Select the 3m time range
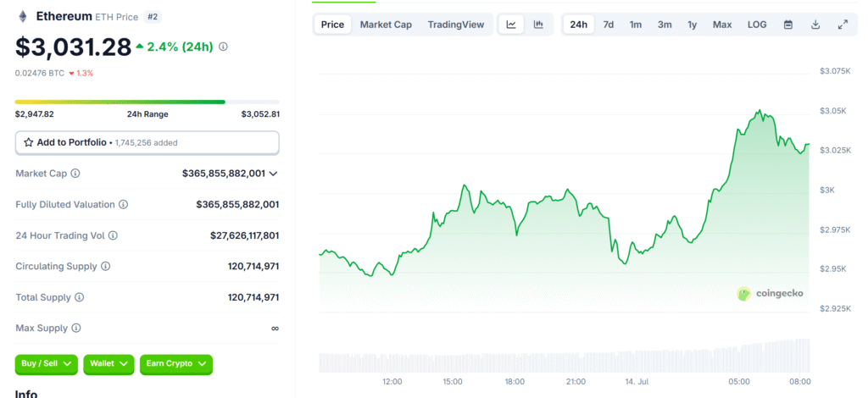The image size is (868, 398). [665, 25]
